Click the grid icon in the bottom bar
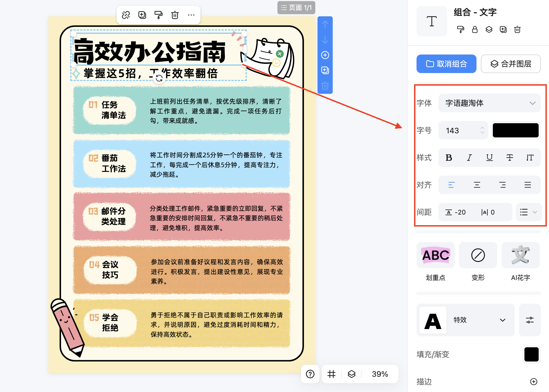The width and height of the screenshot is (549, 392). point(331,374)
